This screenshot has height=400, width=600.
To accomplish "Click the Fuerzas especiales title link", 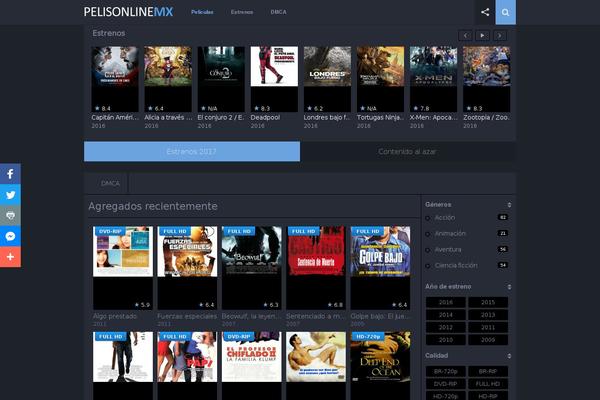I will click(187, 316).
